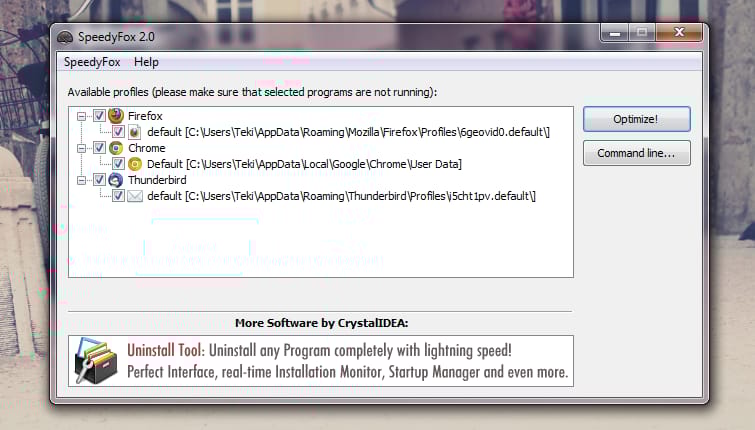Click the Optimize! button
Screen dimensions: 755x430
coord(637,119)
